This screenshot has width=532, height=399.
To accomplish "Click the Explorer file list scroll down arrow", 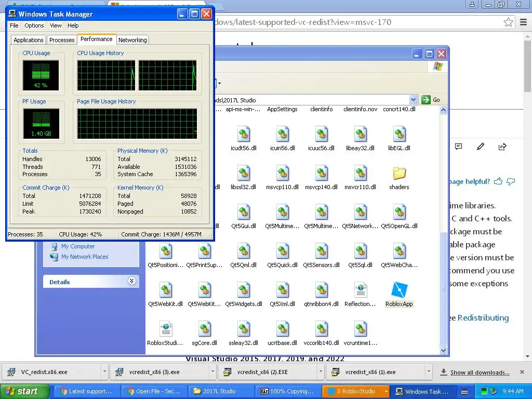I will tap(444, 350).
